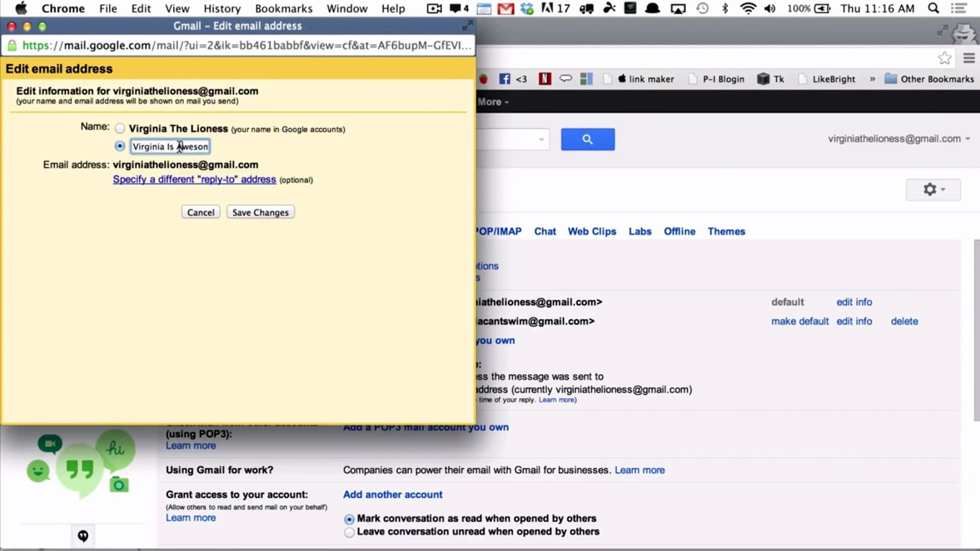Star this page with bookmark star icon
The image size is (980, 551).
point(944,58)
